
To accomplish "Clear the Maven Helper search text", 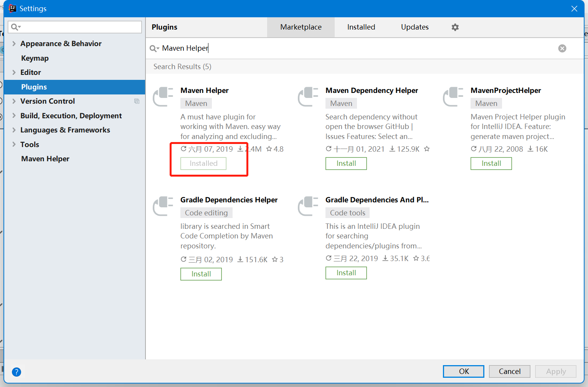I will [x=562, y=48].
